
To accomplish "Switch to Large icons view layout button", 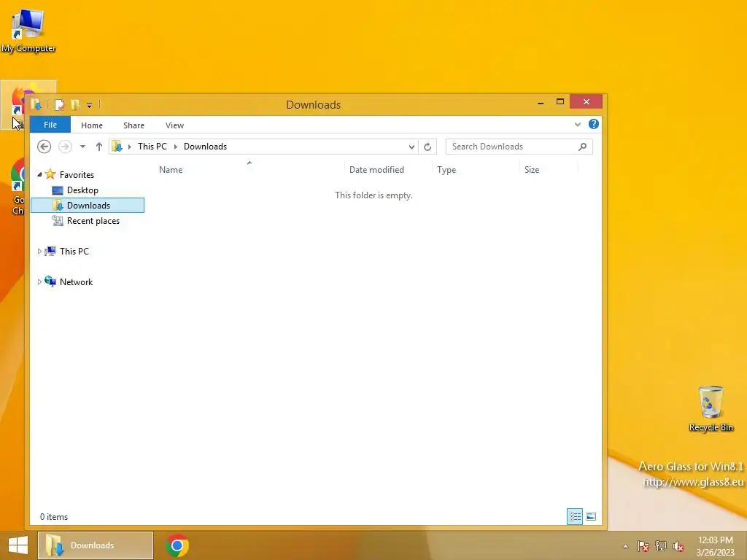I will 591,517.
